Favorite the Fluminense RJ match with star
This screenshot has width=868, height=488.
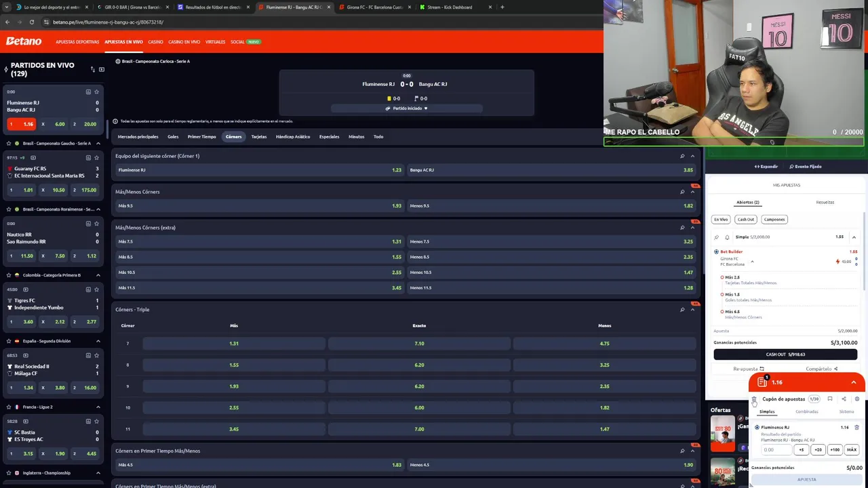click(x=96, y=91)
